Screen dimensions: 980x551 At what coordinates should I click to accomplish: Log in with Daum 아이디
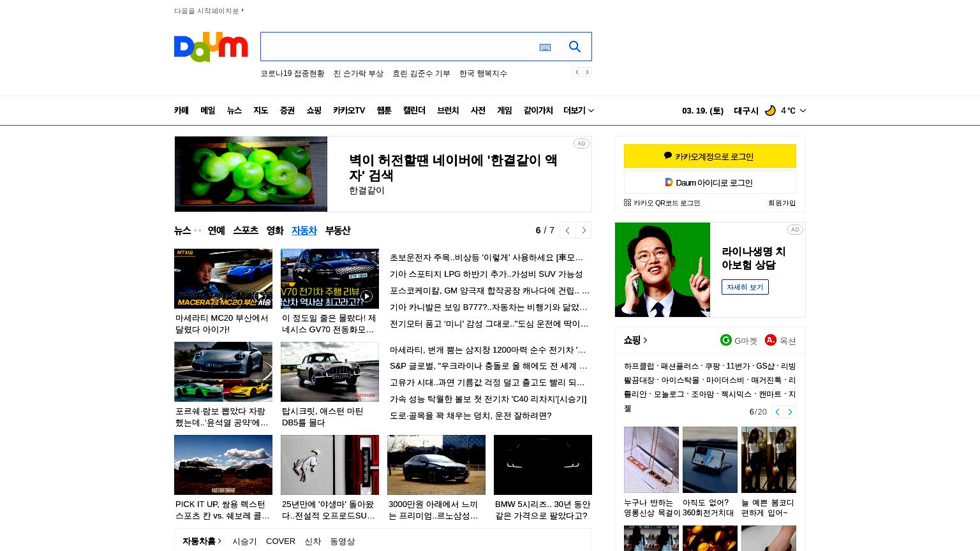710,182
